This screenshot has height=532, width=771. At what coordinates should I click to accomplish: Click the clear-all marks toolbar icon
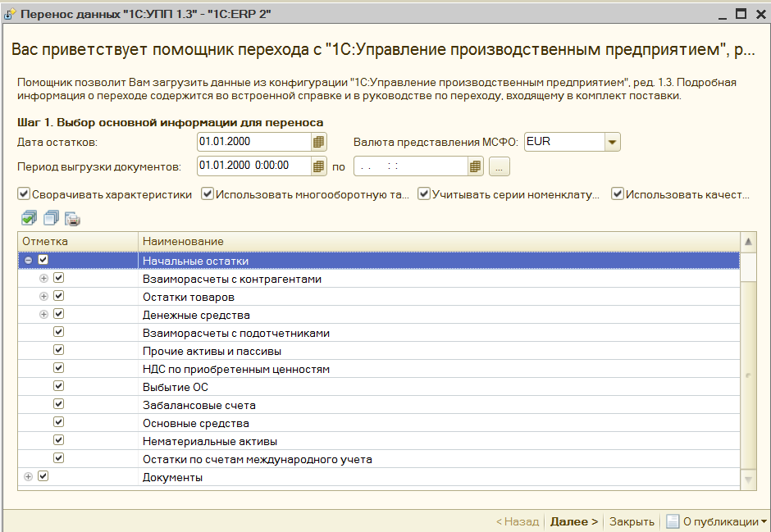click(x=49, y=218)
